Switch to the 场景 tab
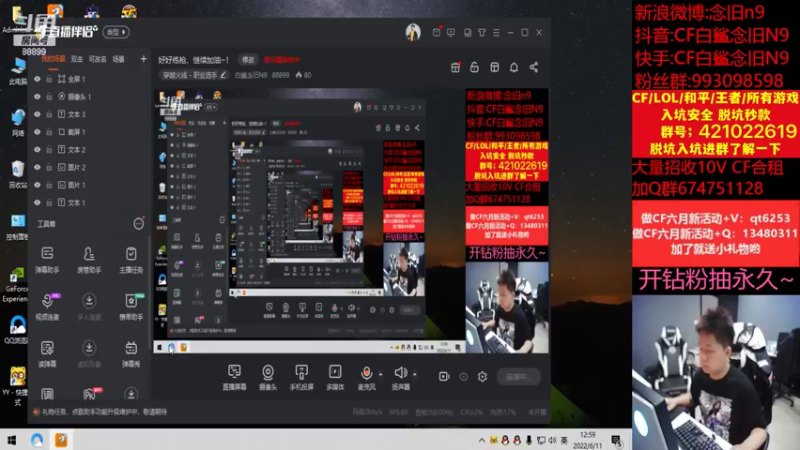Screen dimensions: 800x450 (x=118, y=59)
